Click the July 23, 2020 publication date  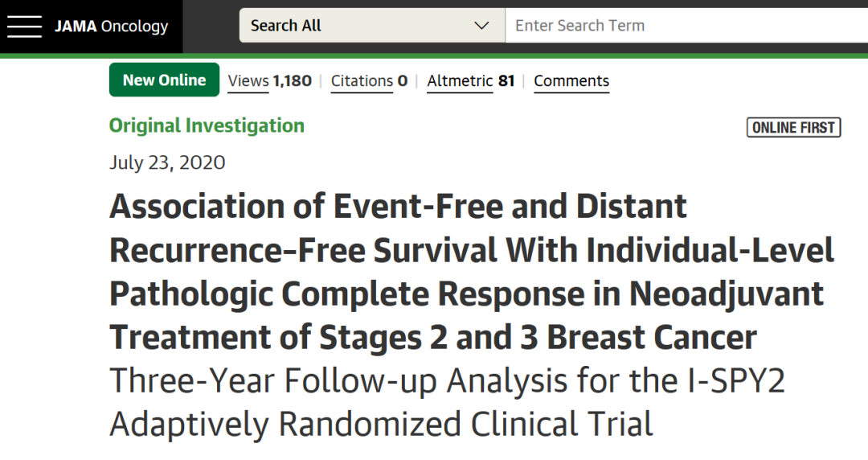click(167, 162)
